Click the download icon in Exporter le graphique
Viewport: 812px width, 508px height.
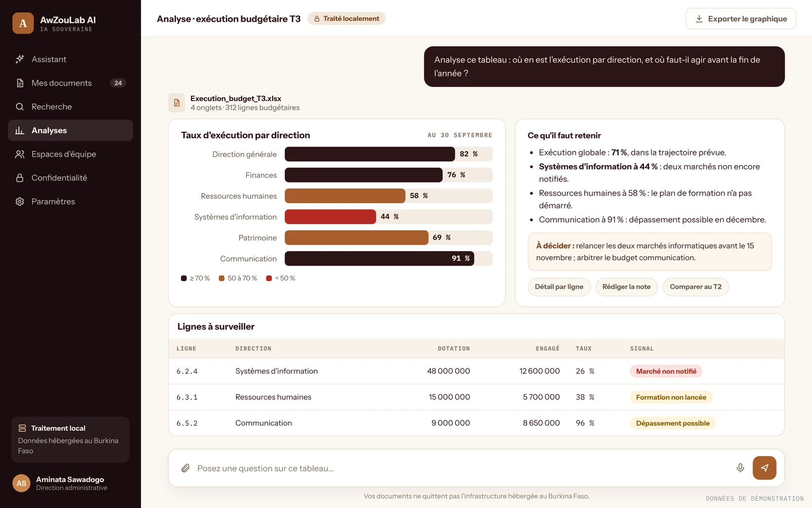(699, 19)
